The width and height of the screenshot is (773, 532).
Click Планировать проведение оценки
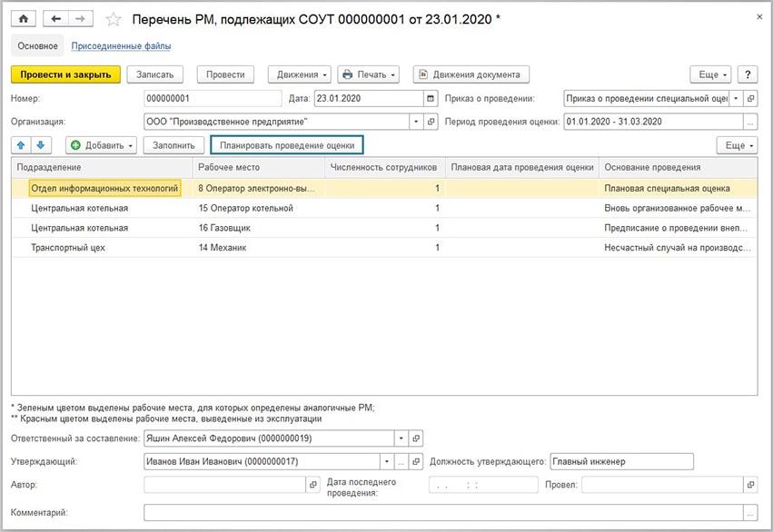(x=287, y=145)
